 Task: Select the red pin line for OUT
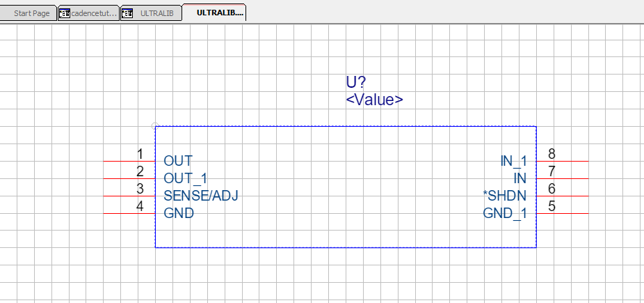[x=129, y=161]
